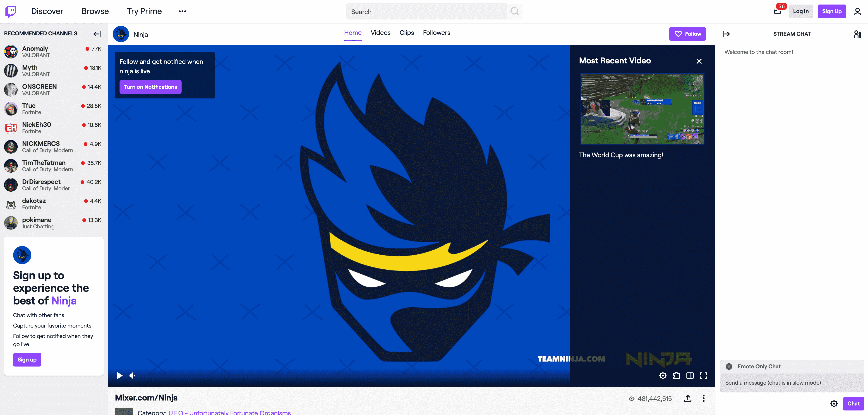Open DrDisrespect channel avatar
Viewport: 868px width, 415px height.
(11, 185)
